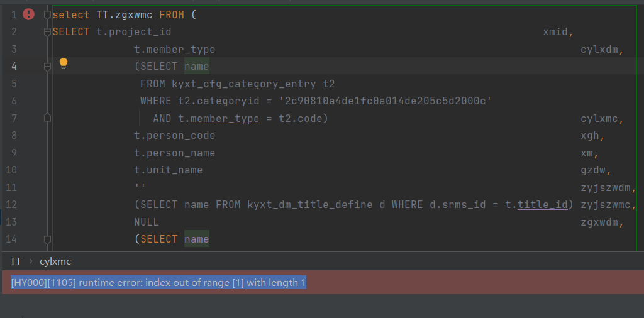Fold the subquery starting on line 4
This screenshot has width=644, height=318.
coord(47,66)
